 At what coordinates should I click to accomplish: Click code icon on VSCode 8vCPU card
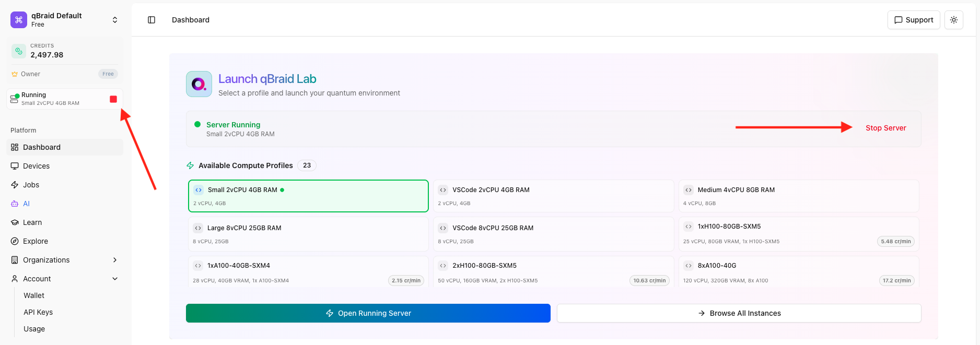pyautogui.click(x=443, y=228)
